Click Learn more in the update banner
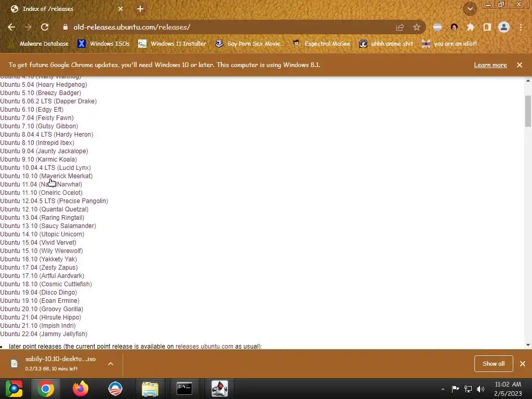The width and height of the screenshot is (532, 399). (490, 65)
